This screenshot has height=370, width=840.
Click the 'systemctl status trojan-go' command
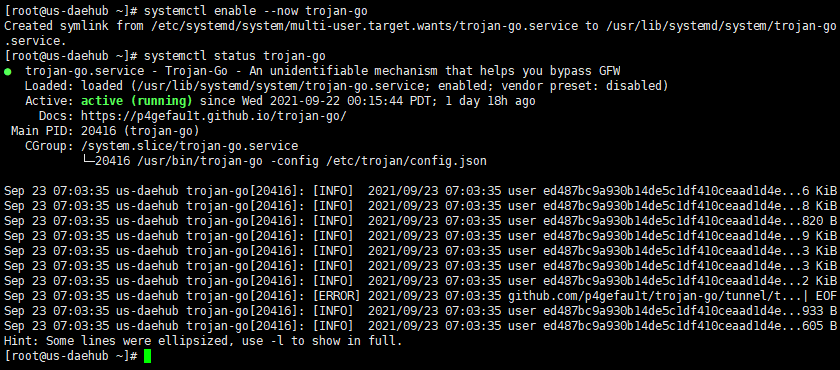(x=235, y=56)
